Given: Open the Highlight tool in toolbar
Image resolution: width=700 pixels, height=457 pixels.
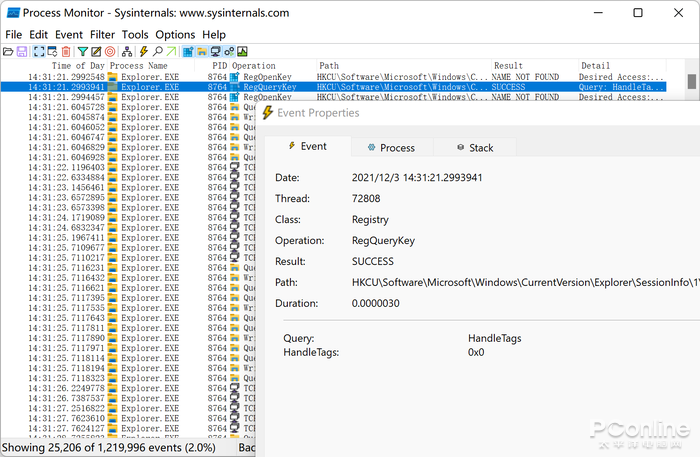Looking at the screenshot, I should [x=96, y=51].
